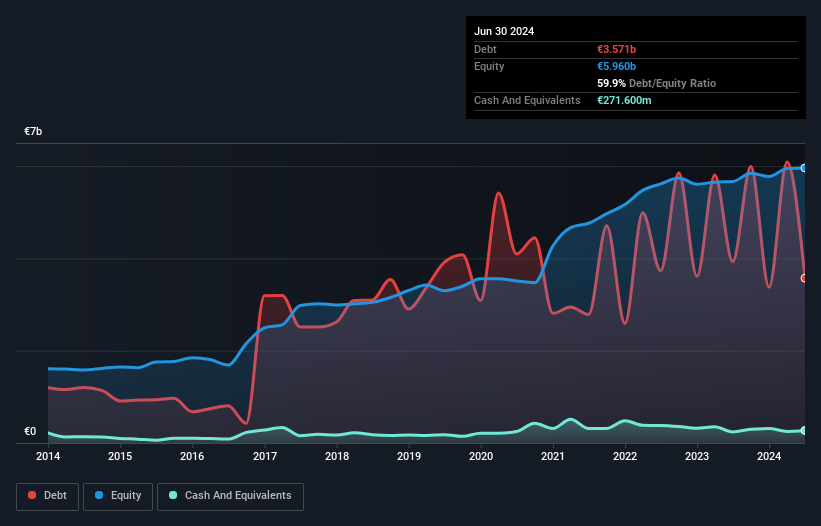The width and height of the screenshot is (821, 526).
Task: Click the 2018 x-axis label
Action: pos(337,456)
